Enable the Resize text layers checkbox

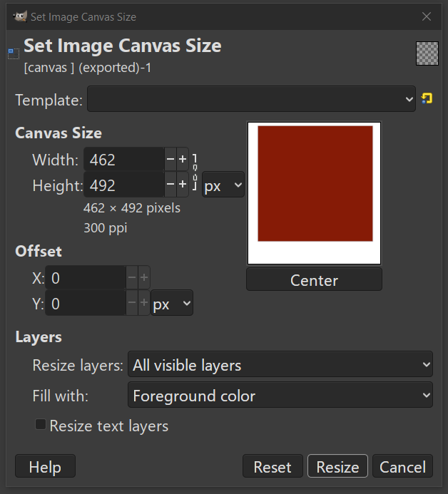tap(41, 424)
